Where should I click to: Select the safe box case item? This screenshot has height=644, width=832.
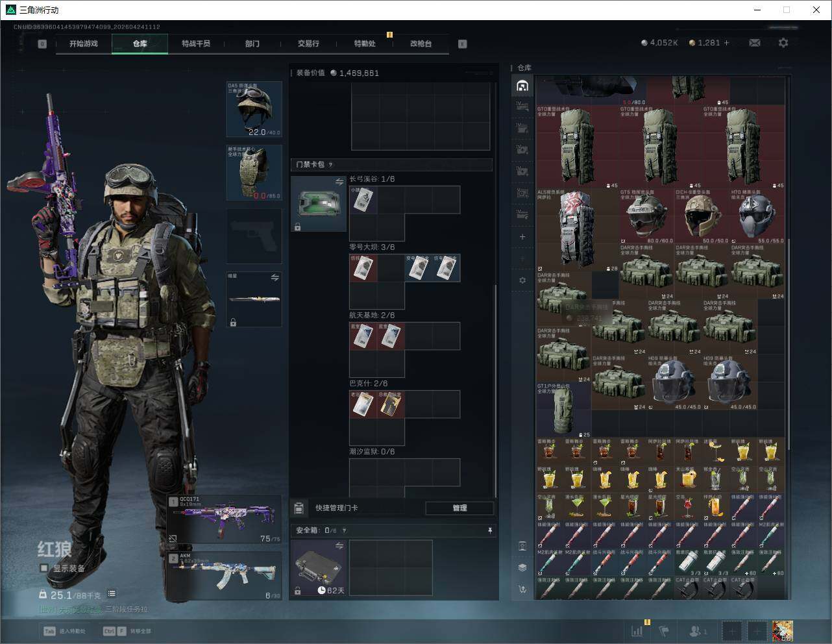[319, 567]
